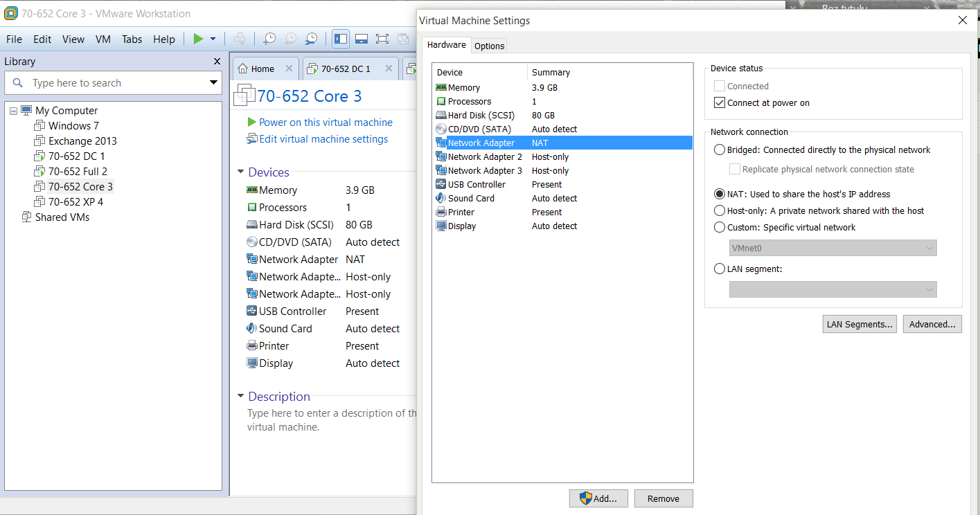Open the Edit menu
The height and width of the screenshot is (515, 980).
[42, 39]
